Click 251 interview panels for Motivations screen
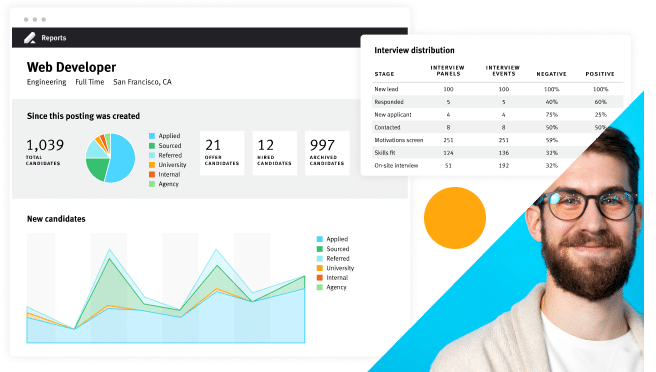The image size is (656, 372). pyautogui.click(x=448, y=140)
